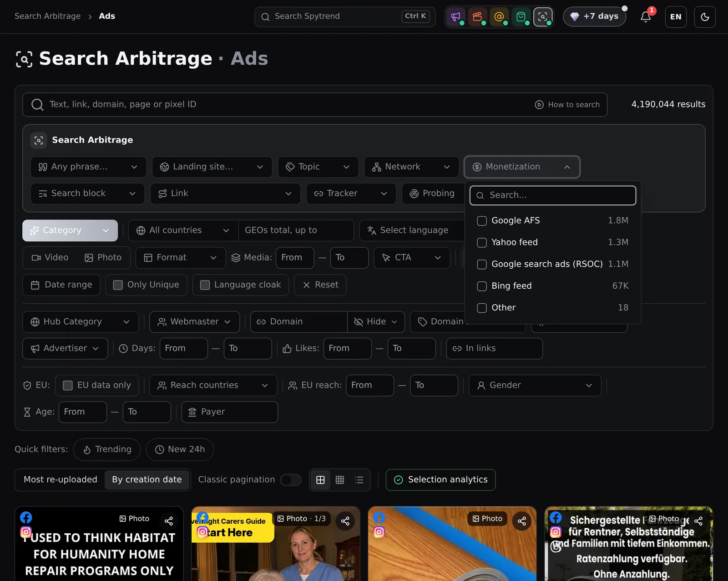
Task: Enable the Only Unique checkbox
Action: coord(118,285)
